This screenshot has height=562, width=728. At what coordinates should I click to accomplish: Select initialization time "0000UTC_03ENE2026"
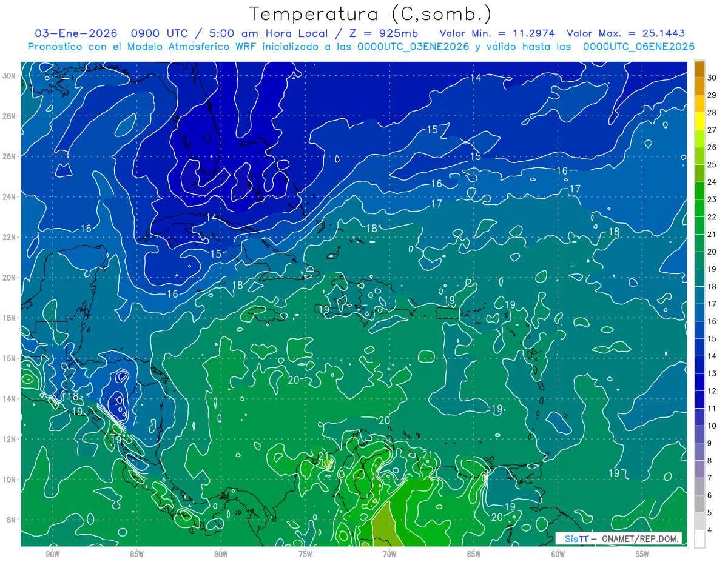tap(414, 47)
